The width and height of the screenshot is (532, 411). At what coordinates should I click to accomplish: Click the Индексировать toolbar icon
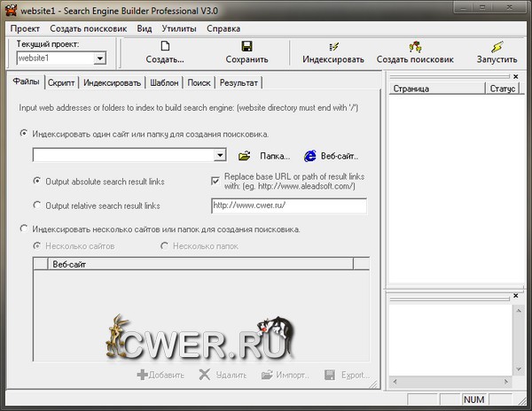(x=333, y=46)
